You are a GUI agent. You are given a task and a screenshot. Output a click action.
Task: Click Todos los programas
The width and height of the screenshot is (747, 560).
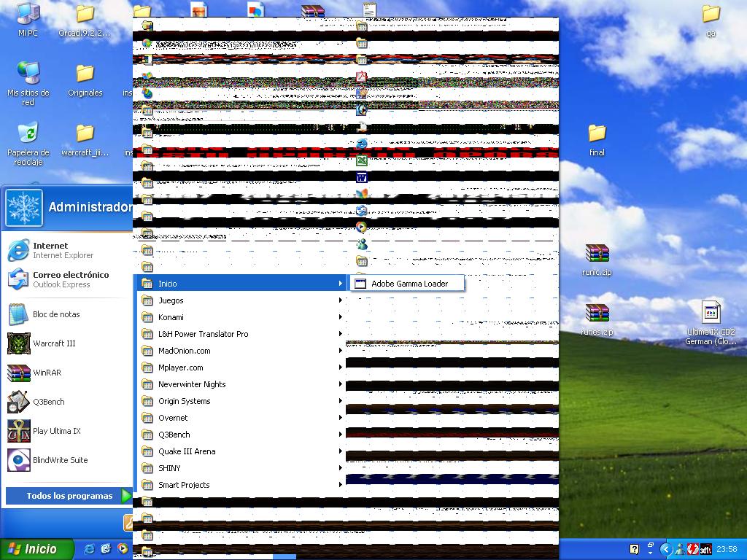coord(69,496)
